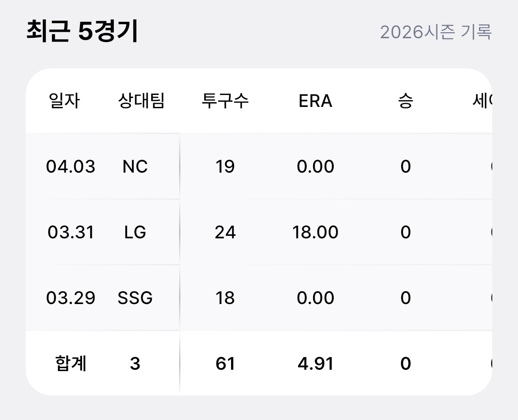Tap pitch count 19 in NC row
The height and width of the screenshot is (420, 518).
[225, 167]
